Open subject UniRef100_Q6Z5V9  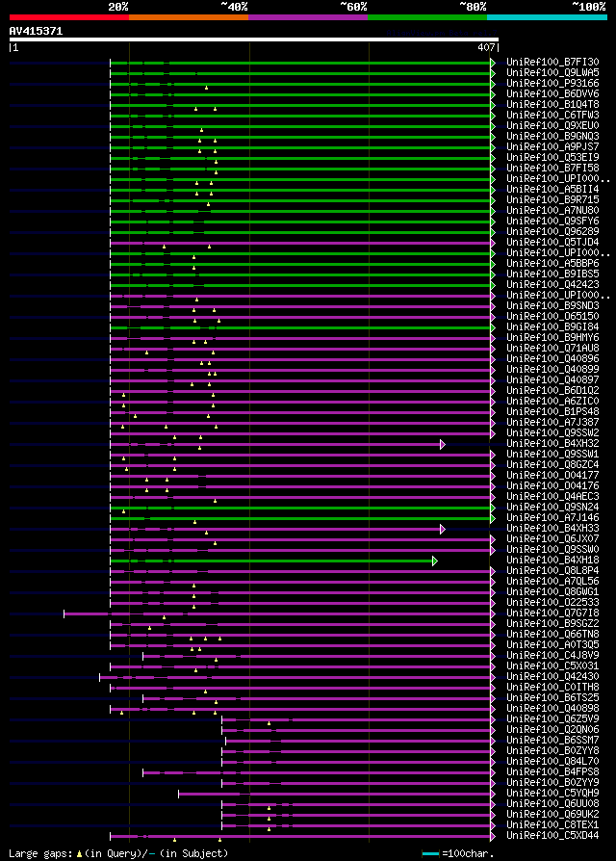(552, 719)
